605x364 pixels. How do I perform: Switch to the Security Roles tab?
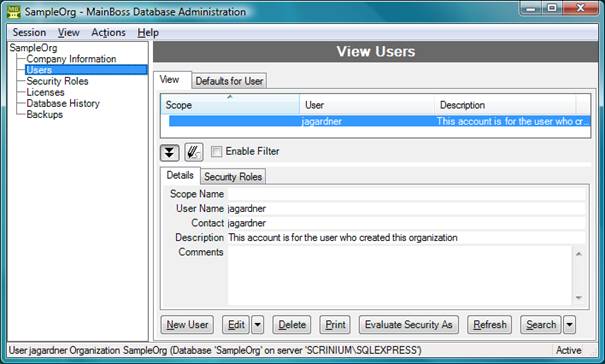233,176
